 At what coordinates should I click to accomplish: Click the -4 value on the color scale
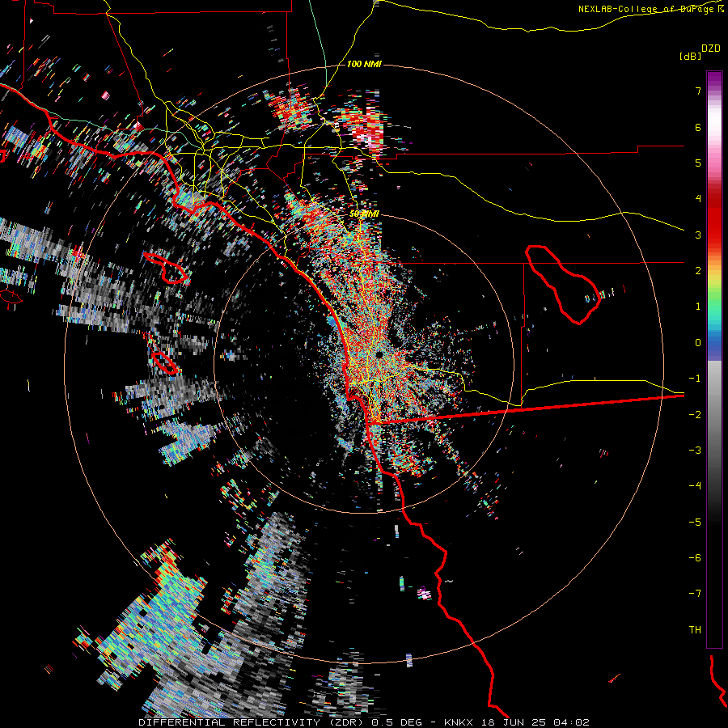(x=695, y=486)
